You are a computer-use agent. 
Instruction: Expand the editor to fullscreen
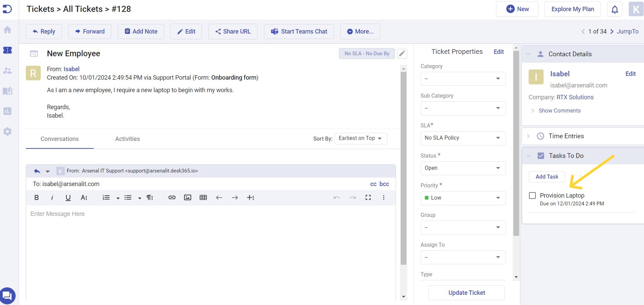click(x=368, y=197)
